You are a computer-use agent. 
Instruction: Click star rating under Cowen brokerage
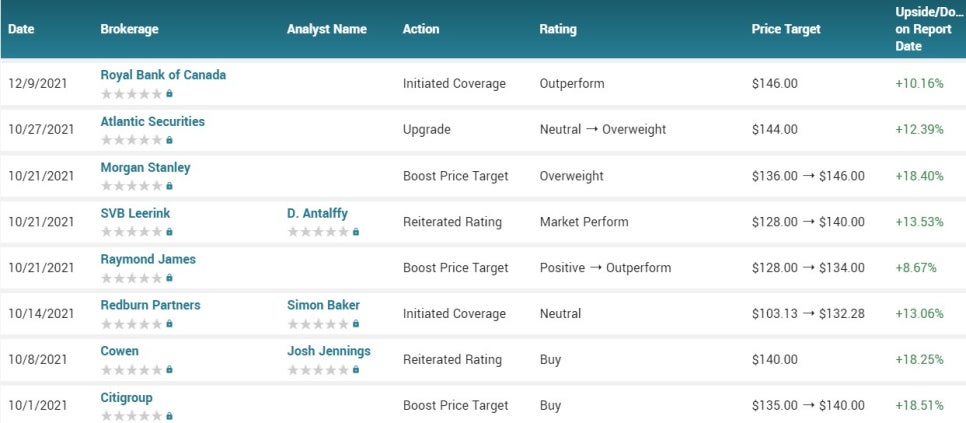[x=131, y=370]
